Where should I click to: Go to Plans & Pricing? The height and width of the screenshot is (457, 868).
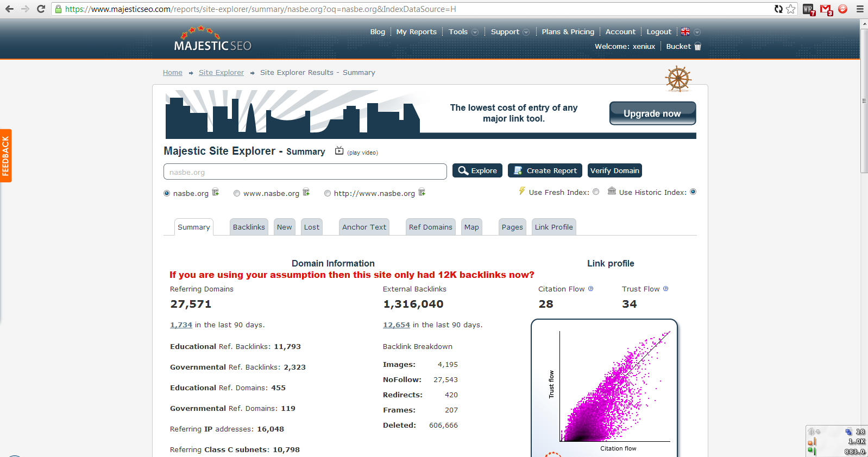(568, 32)
